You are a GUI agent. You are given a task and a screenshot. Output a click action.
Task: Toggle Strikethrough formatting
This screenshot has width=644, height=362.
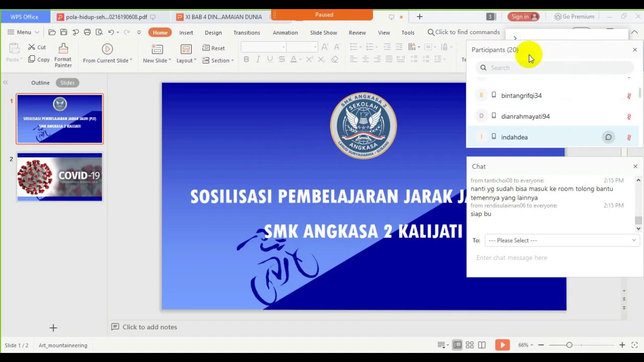point(282,59)
